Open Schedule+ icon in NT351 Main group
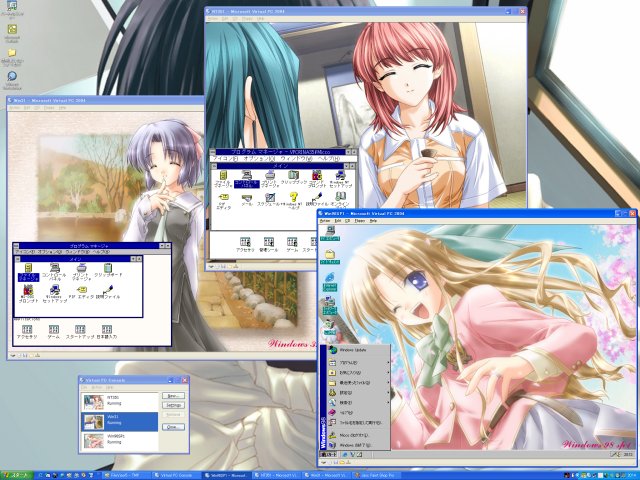 pos(270,200)
